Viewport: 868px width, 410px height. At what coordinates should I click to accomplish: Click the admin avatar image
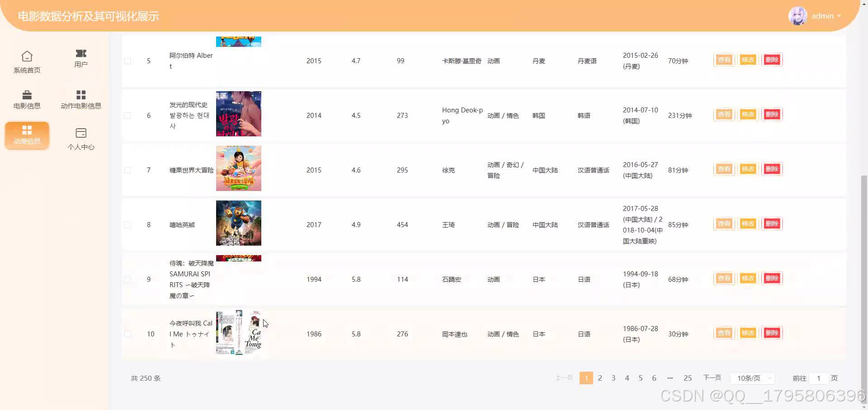pos(797,16)
